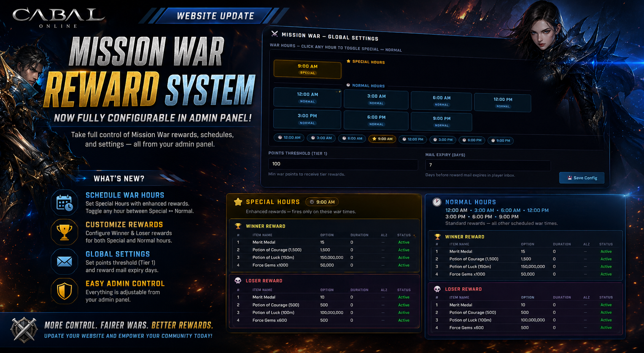Click Active status of Special Winner Merit Medal

point(404,242)
